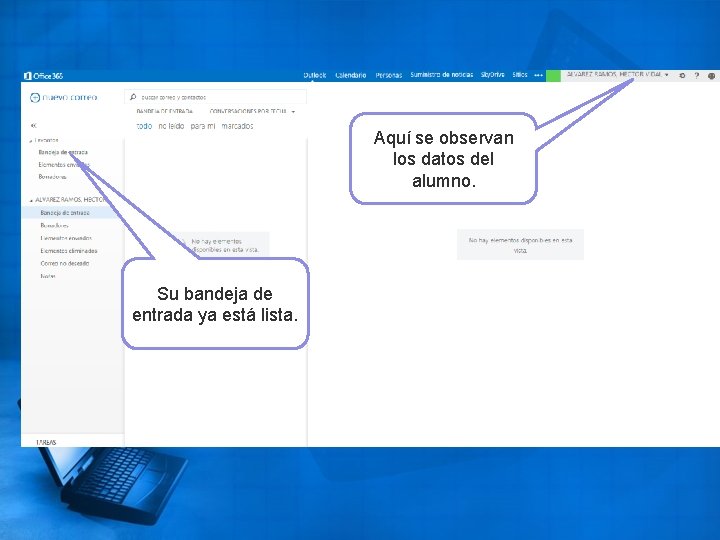This screenshot has width=720, height=540.
Task: Open the Elementos eliminados folder
Action: pyautogui.click(x=69, y=251)
